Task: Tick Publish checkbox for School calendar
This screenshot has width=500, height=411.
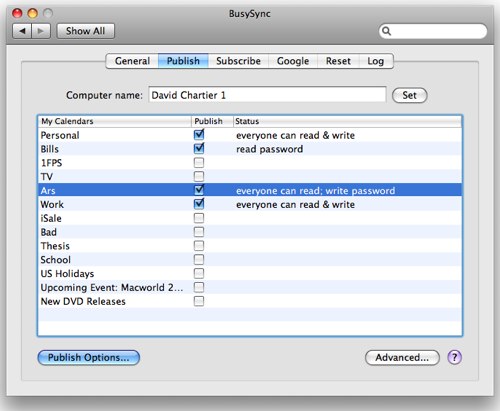Action: coord(199,260)
